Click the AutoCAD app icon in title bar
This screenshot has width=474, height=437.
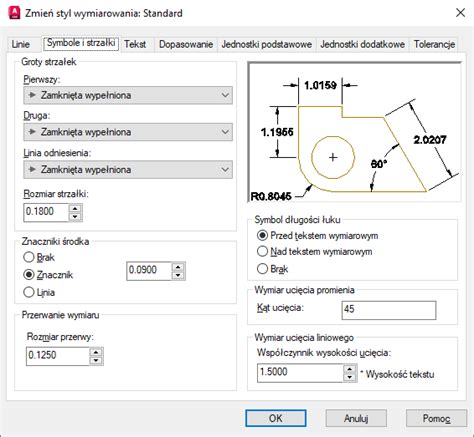(14, 13)
